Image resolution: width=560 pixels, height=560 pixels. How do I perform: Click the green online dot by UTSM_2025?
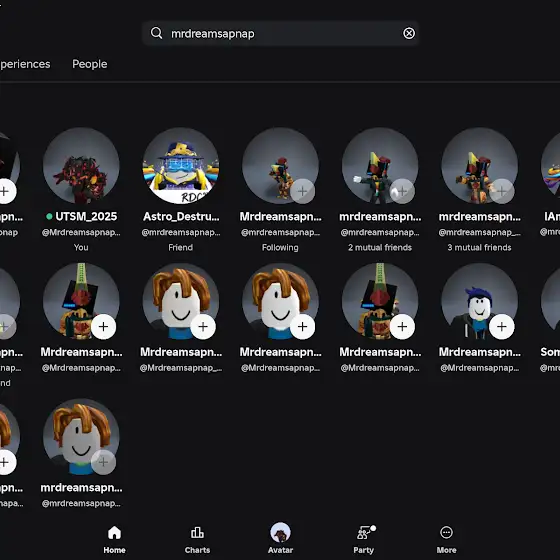coord(49,216)
